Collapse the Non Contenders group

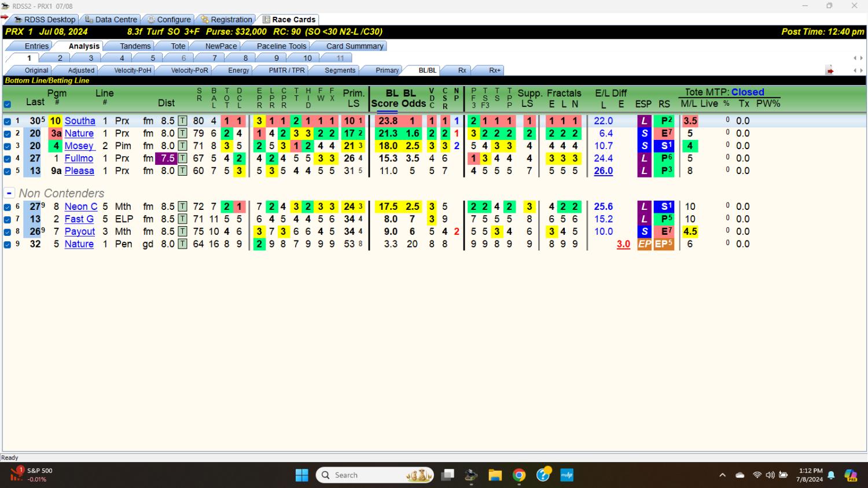[9, 193]
